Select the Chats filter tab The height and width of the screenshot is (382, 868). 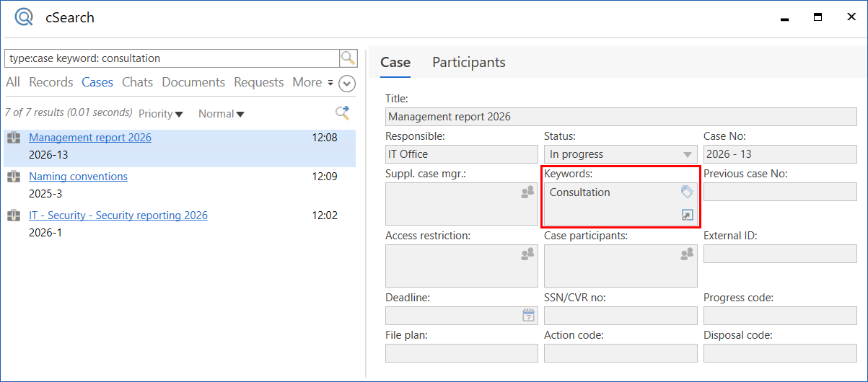[137, 82]
